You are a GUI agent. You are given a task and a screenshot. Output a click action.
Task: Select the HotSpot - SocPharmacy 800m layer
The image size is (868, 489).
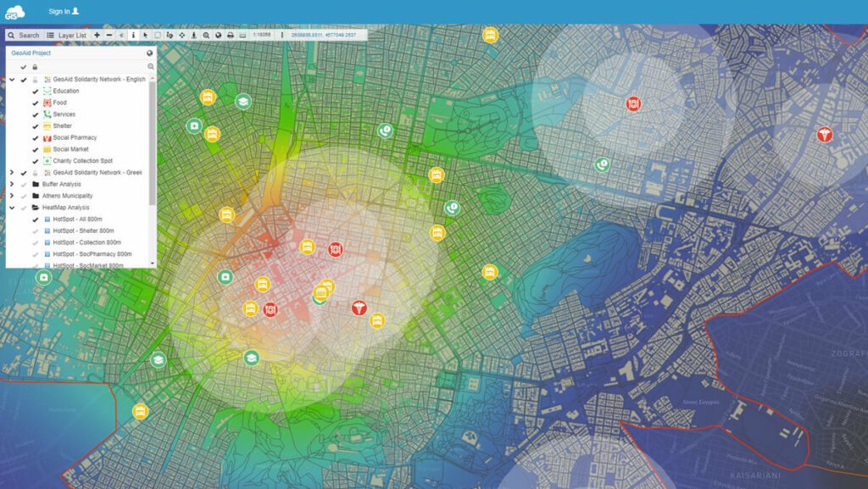pyautogui.click(x=92, y=254)
